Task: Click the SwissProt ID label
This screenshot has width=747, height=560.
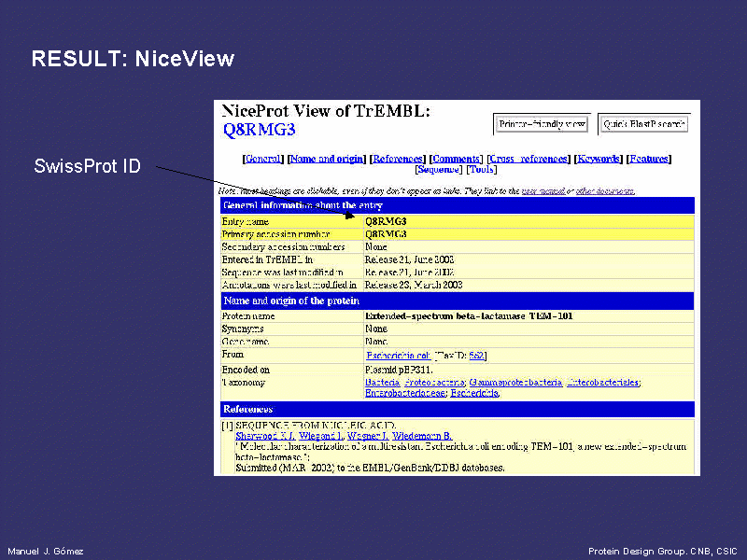Action: tap(88, 166)
